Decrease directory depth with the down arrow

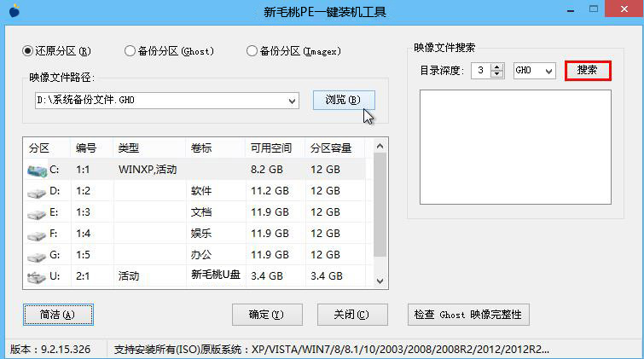point(497,74)
